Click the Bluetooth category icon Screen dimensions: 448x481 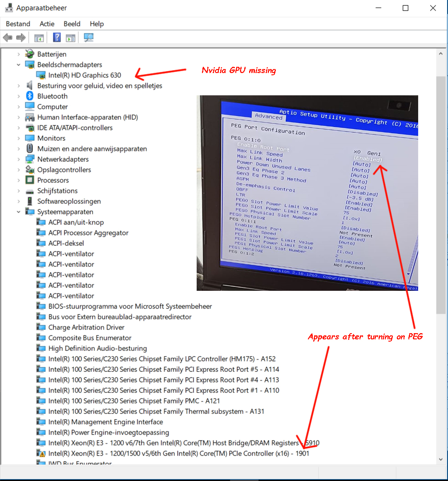tap(30, 96)
